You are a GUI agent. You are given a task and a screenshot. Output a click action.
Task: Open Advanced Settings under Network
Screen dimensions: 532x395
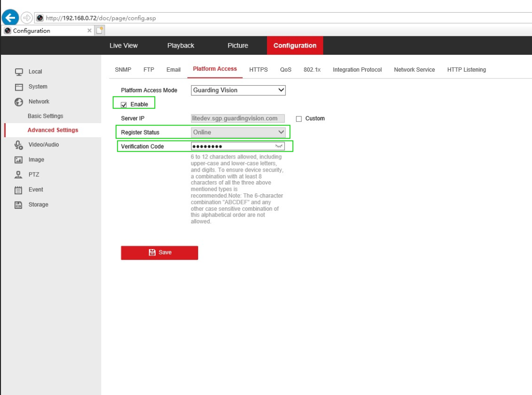(x=53, y=130)
